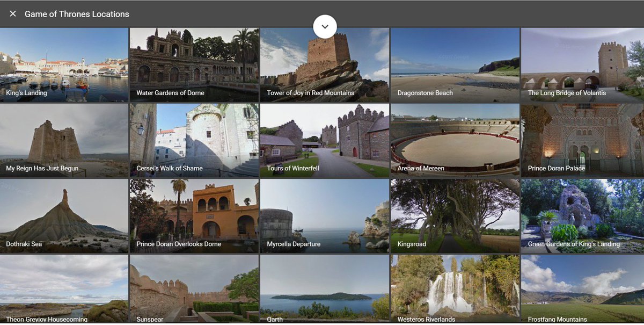This screenshot has height=325, width=644.
Task: Open the Kingsroad tree tunnel thumbnail
Action: click(455, 216)
